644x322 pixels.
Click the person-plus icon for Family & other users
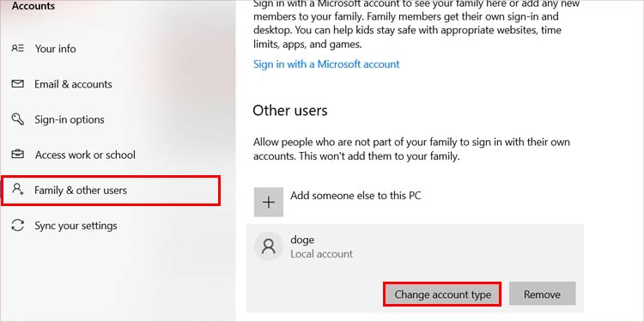pos(18,190)
